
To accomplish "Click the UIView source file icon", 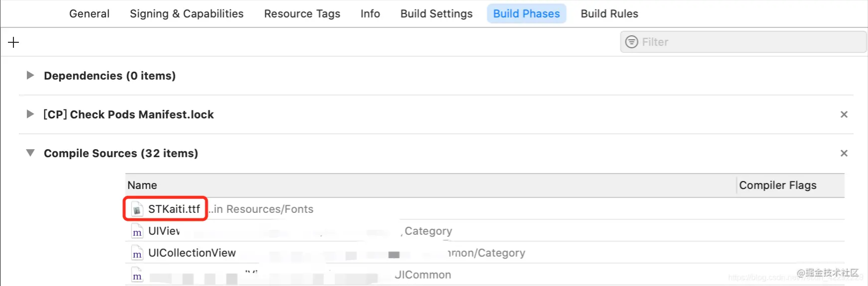I will click(137, 232).
